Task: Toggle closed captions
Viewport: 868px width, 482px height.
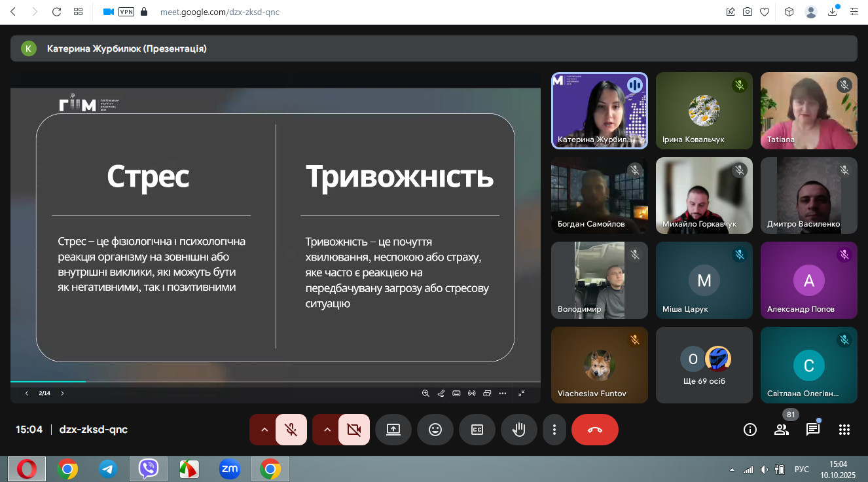Action: (x=477, y=430)
